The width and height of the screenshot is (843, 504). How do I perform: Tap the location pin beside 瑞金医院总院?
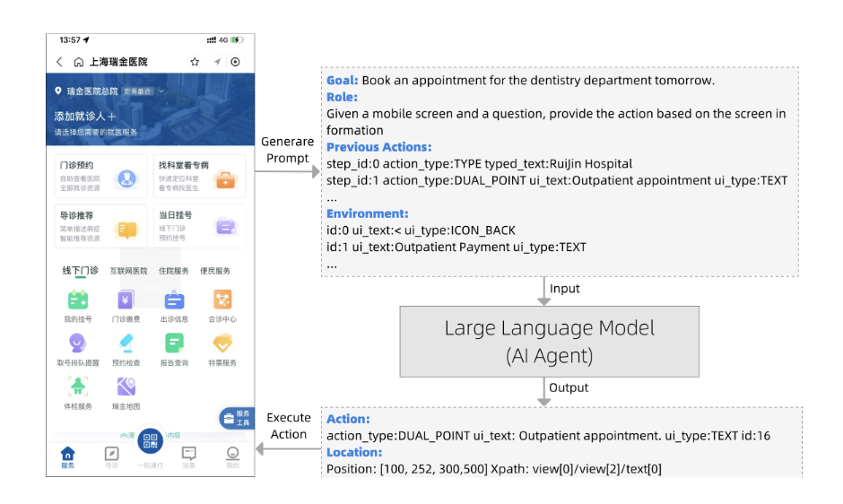pos(58,91)
